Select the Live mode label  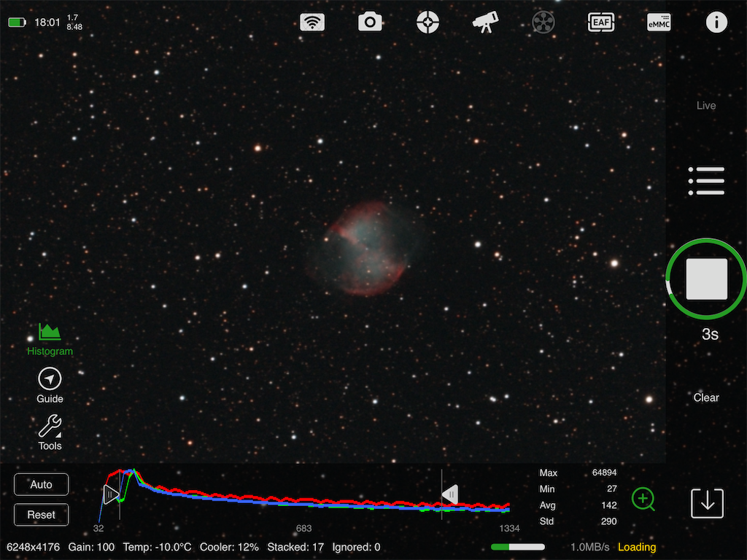pos(706,106)
